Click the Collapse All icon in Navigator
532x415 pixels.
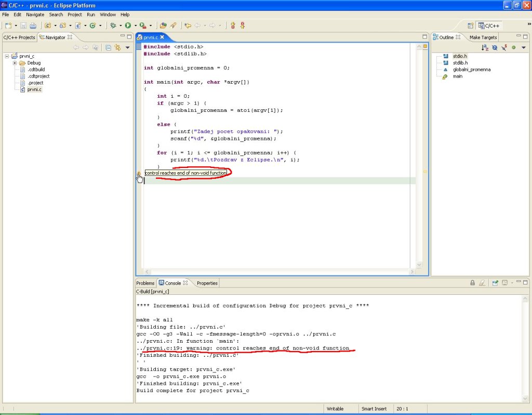108,47
